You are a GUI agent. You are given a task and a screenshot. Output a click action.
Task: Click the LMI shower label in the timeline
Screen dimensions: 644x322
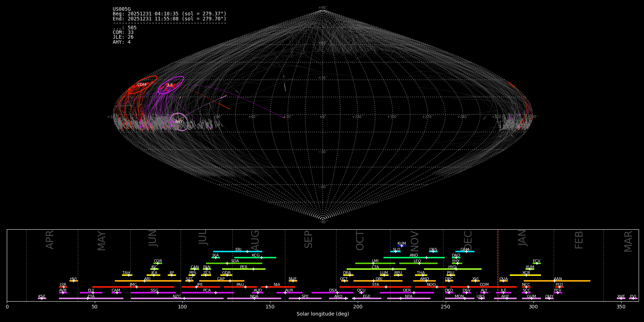(375, 261)
